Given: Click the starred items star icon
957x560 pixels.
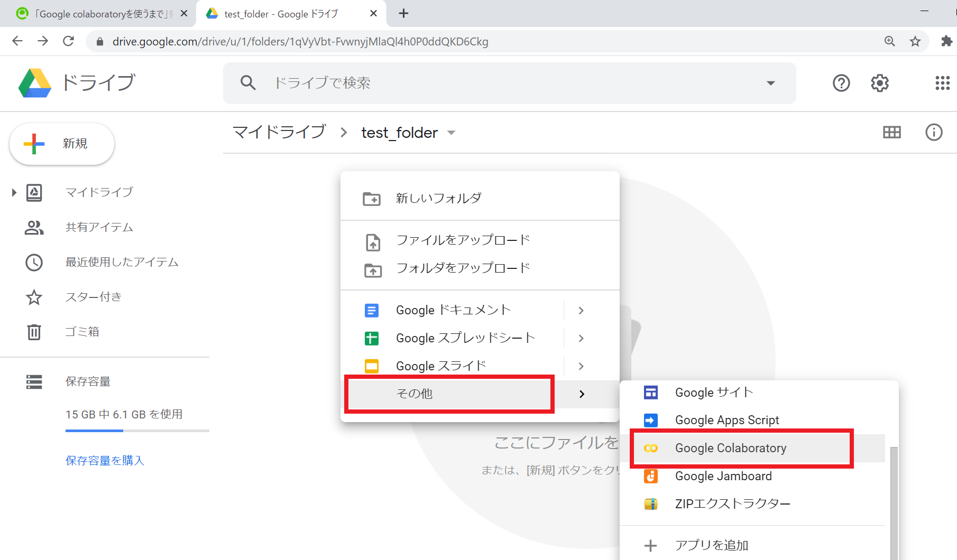Looking at the screenshot, I should point(34,297).
